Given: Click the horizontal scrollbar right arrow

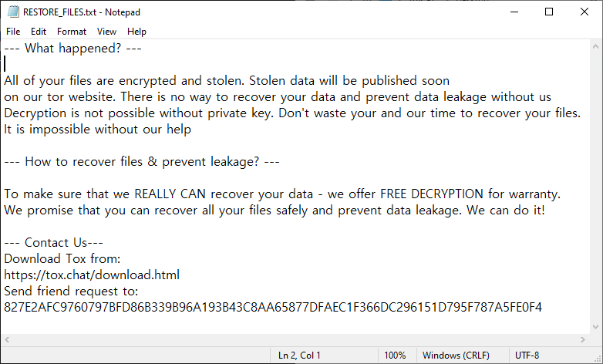Looking at the screenshot, I should [583, 340].
